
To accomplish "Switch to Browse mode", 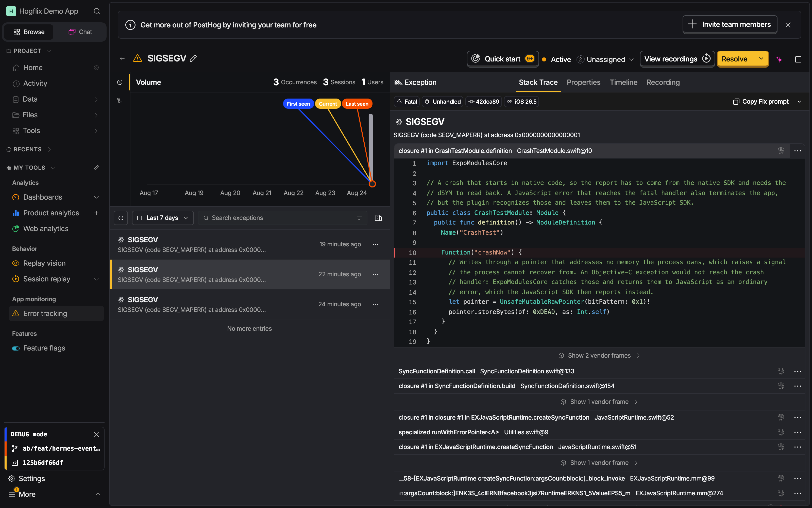I will coord(29,32).
